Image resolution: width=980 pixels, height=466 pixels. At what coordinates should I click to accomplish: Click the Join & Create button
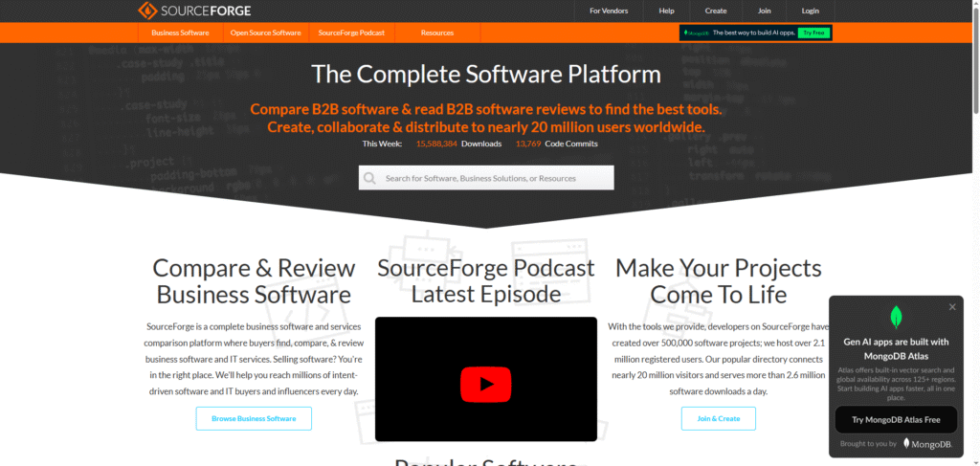[718, 418]
